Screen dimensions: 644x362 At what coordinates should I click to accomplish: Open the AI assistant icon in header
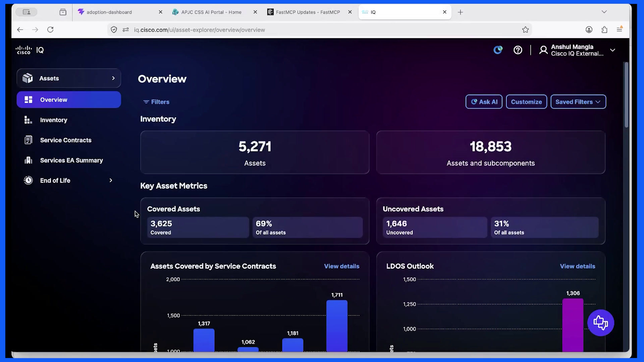tap(498, 50)
